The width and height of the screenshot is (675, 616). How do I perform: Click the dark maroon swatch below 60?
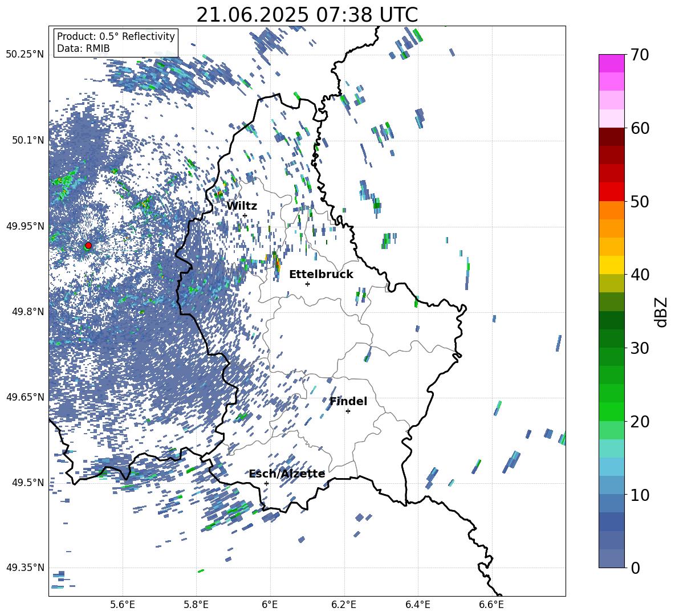click(611, 137)
